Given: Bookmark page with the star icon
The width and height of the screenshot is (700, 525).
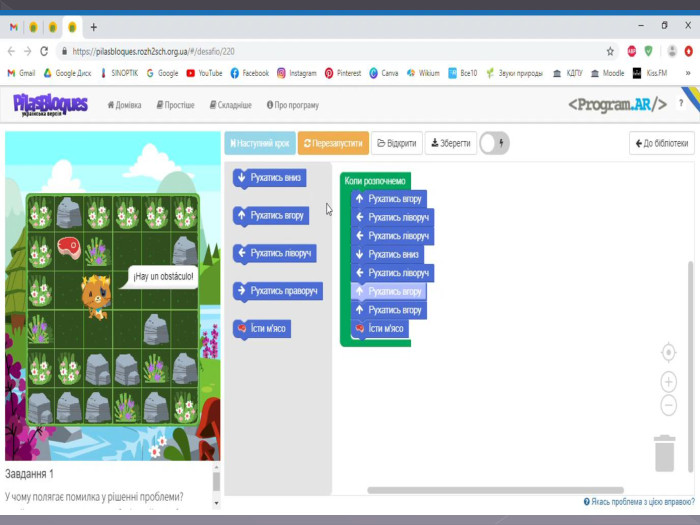Looking at the screenshot, I should (x=610, y=51).
